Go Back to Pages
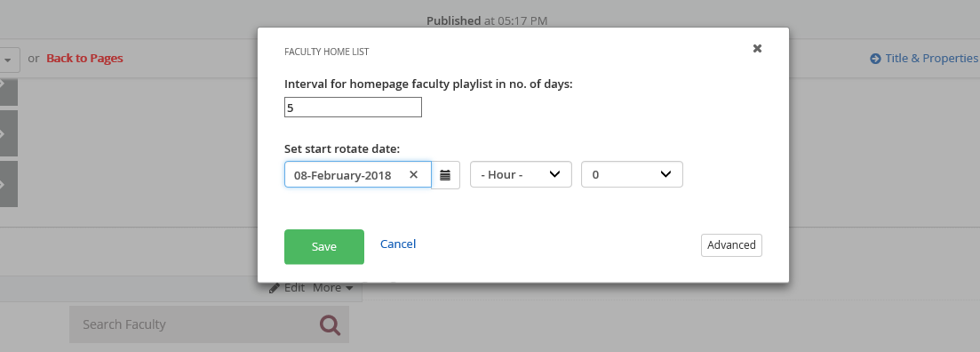980x352 pixels. click(84, 58)
